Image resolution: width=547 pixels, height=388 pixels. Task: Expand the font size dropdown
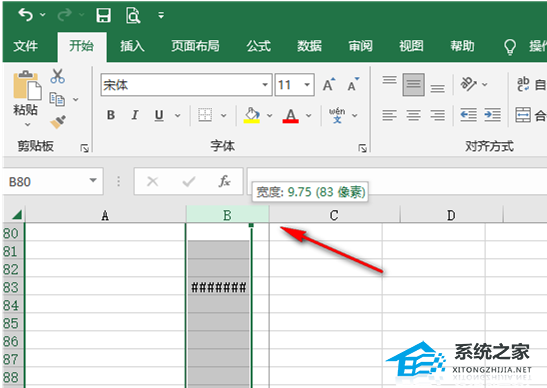click(307, 85)
